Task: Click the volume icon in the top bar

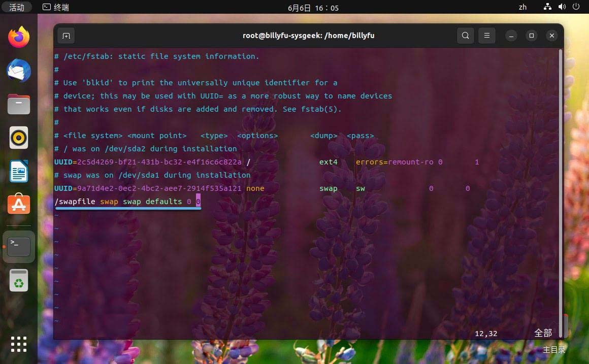Action: click(562, 7)
